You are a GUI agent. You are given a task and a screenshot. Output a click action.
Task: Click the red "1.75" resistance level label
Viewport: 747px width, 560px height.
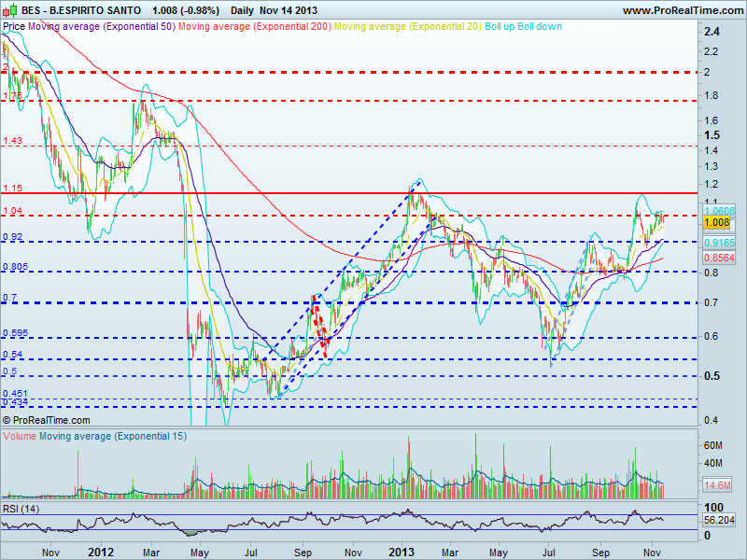[12, 96]
